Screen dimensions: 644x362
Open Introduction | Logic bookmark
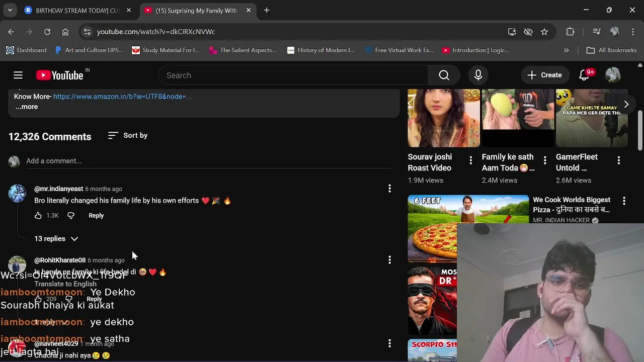click(476, 50)
